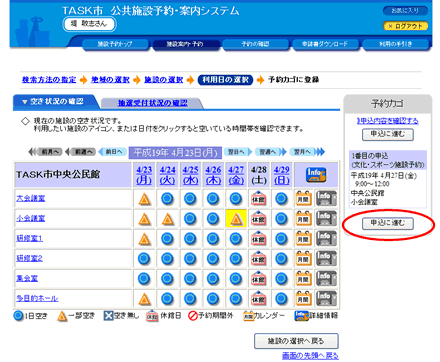Viewport: 440px width, 362px height.
Task: Go to next day with 翌日へ arrow
Action: pos(237,152)
